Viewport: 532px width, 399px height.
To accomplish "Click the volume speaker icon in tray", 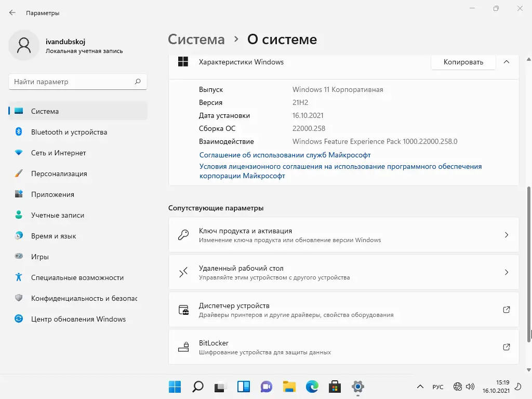I will click(470, 387).
